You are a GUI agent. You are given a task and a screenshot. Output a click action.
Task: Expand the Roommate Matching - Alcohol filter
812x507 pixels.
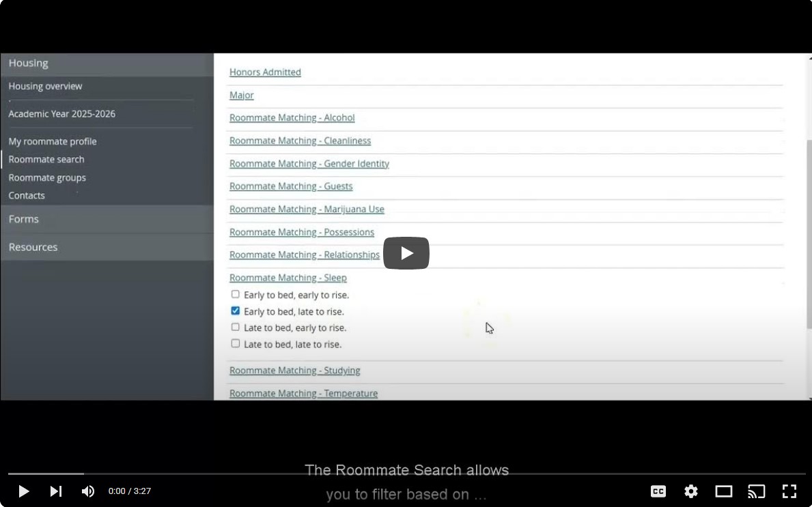tap(292, 118)
